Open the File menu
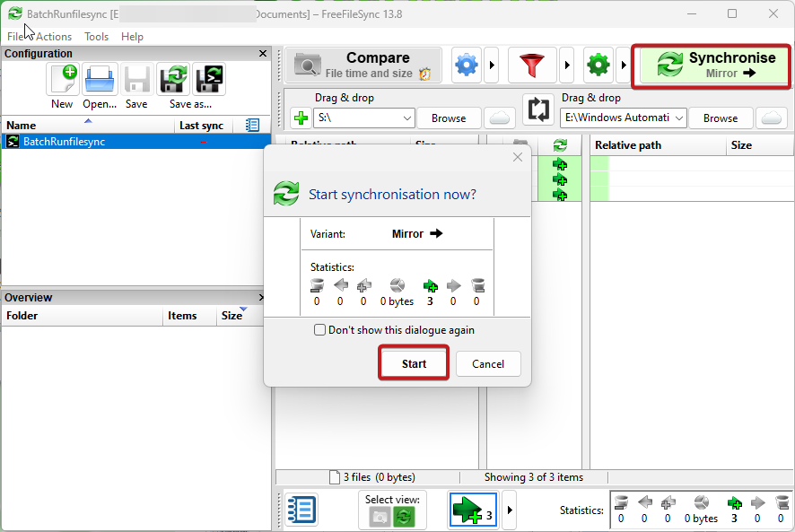 point(15,37)
